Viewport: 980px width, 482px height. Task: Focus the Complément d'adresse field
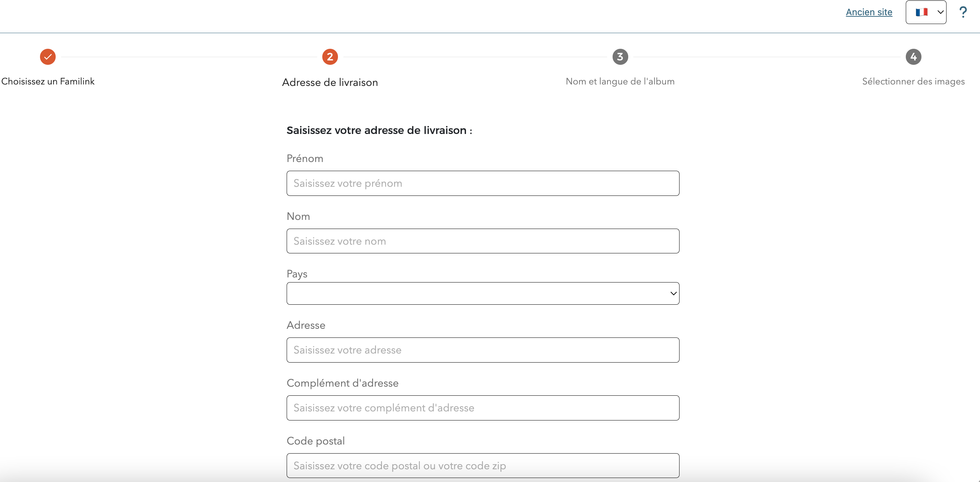click(482, 408)
